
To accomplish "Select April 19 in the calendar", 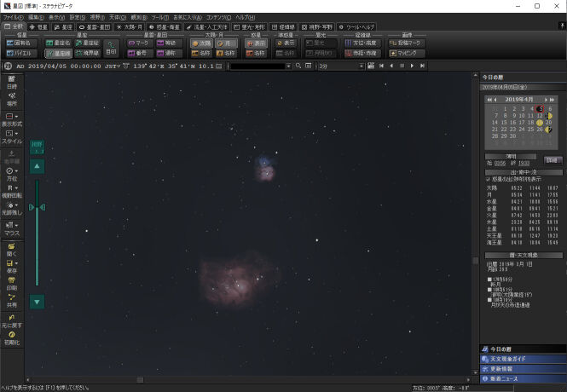I will coord(540,123).
